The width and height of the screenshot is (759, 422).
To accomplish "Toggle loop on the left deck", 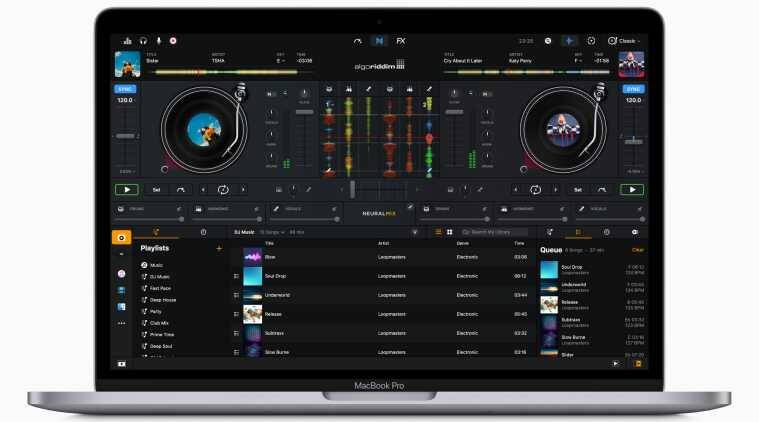I will point(223,190).
